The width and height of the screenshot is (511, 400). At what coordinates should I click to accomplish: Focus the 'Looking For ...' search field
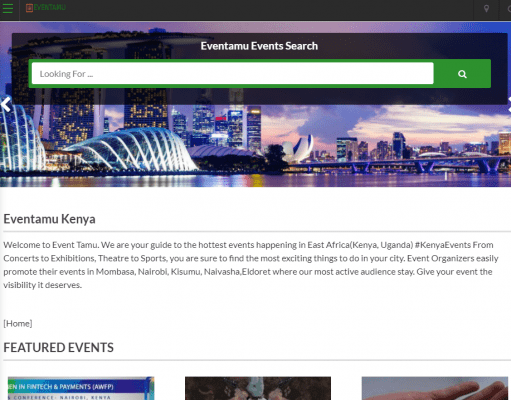233,73
